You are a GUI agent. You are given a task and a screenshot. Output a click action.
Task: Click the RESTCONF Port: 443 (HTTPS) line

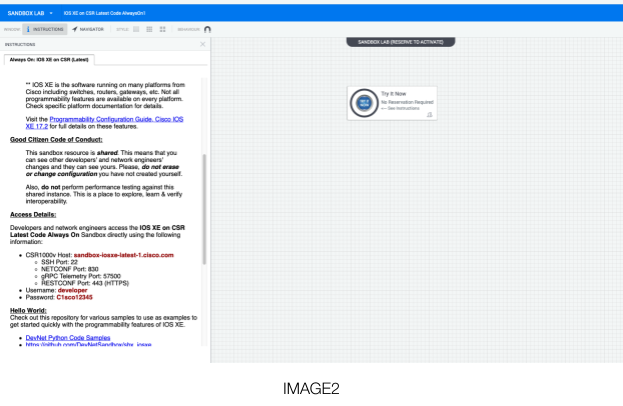[x=85, y=283]
